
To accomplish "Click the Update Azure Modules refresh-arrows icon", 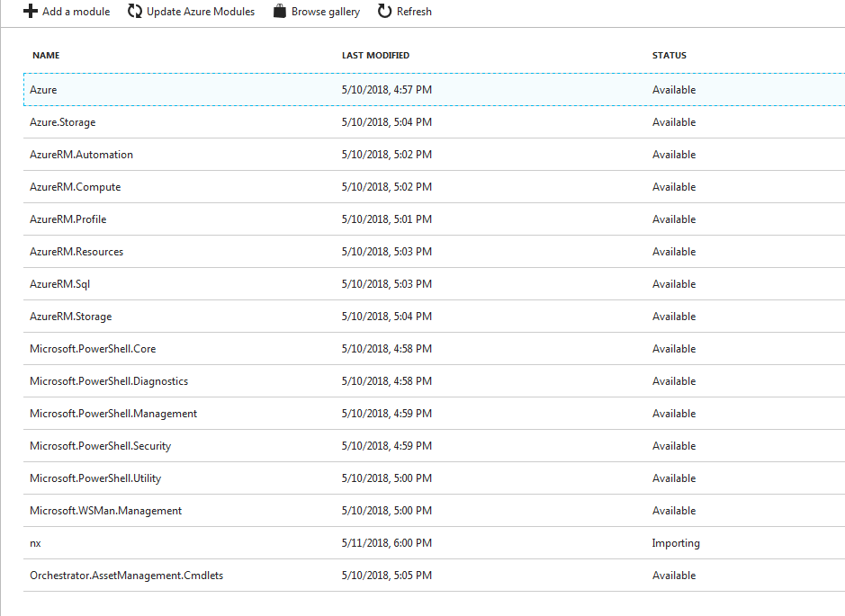I will (133, 11).
